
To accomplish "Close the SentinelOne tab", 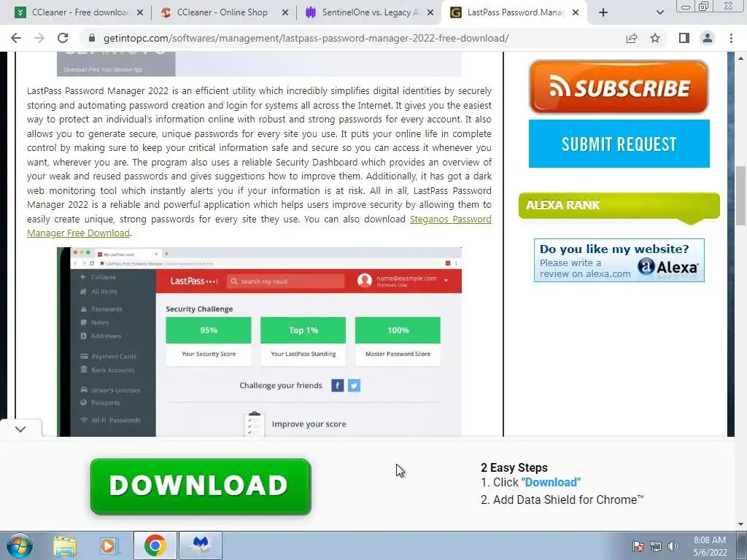I will [x=430, y=13].
